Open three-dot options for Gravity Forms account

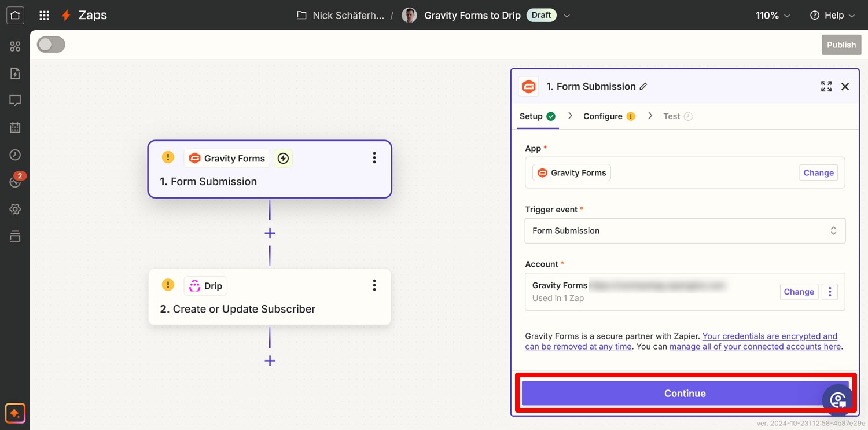coord(830,292)
